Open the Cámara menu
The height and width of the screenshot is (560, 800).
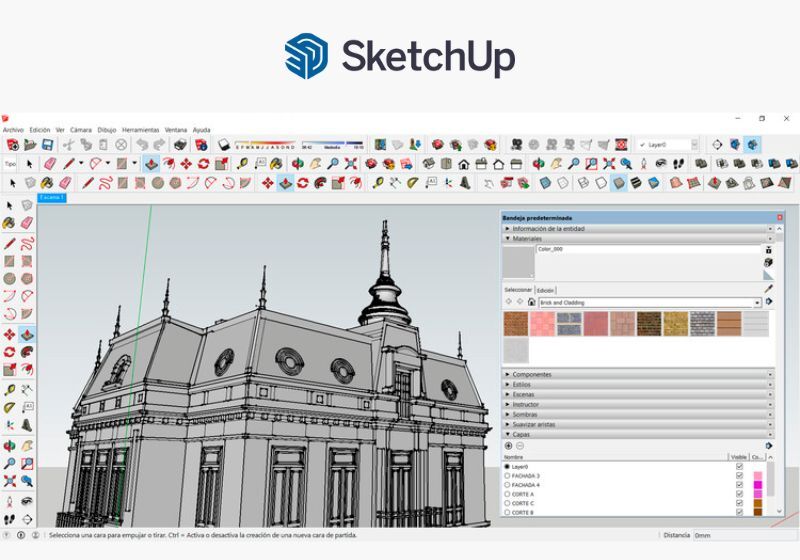pos(81,130)
